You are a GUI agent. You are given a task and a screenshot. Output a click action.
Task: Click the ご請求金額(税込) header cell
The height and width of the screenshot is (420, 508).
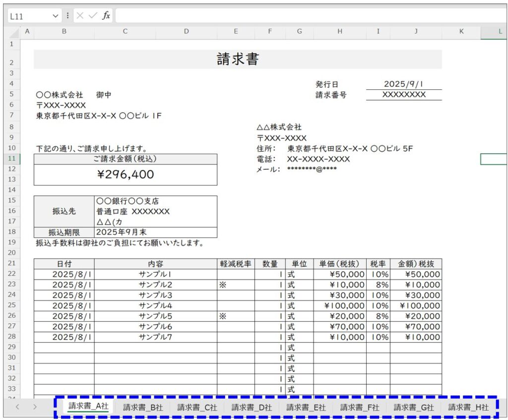(x=126, y=159)
